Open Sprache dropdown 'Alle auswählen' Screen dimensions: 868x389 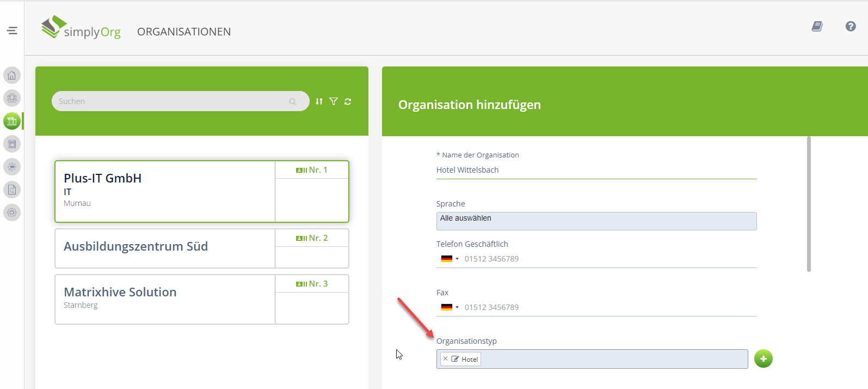tap(596, 221)
